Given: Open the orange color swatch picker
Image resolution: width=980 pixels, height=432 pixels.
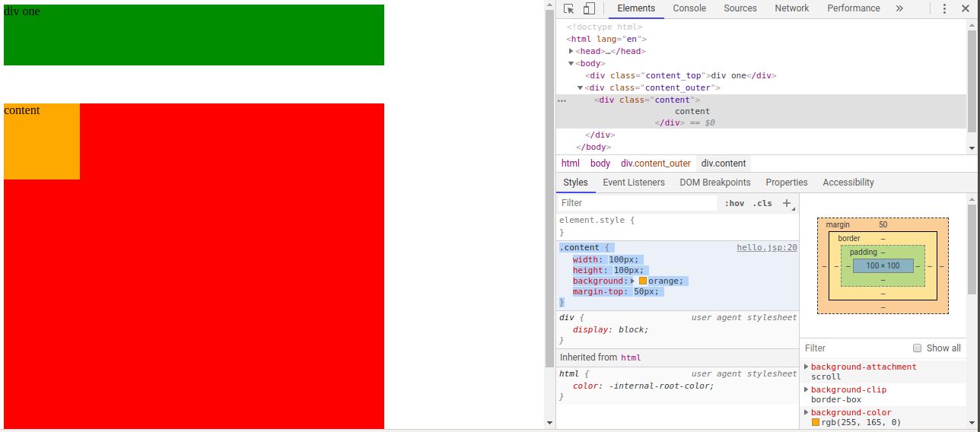Looking at the screenshot, I should click(643, 281).
